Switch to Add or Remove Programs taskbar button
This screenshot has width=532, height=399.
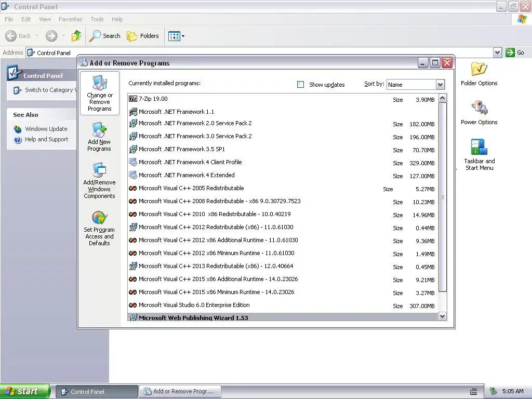180,392
